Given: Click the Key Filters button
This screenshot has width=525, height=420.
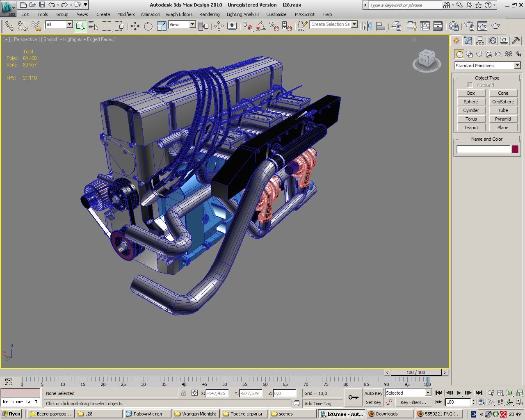Looking at the screenshot, I should pyautogui.click(x=413, y=402).
